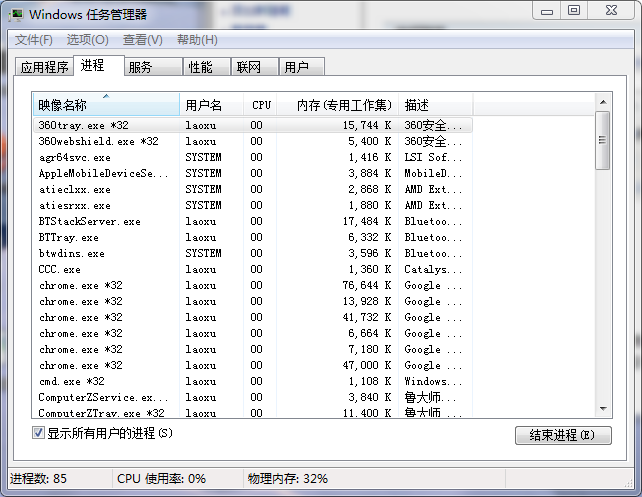Screen dimensions: 642x497
Task: Select chrome.exe using 47,000 K
Action: (253, 365)
